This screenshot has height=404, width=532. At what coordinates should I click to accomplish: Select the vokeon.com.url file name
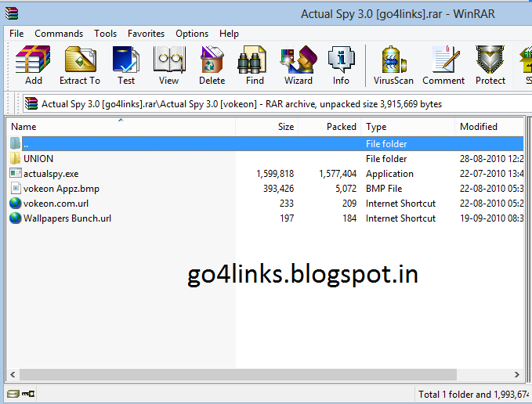click(x=56, y=204)
